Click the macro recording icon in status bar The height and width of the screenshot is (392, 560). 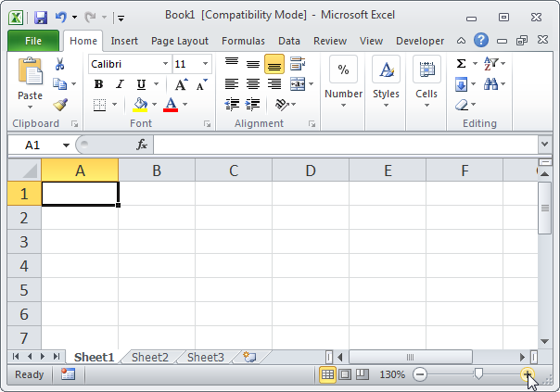[68, 374]
